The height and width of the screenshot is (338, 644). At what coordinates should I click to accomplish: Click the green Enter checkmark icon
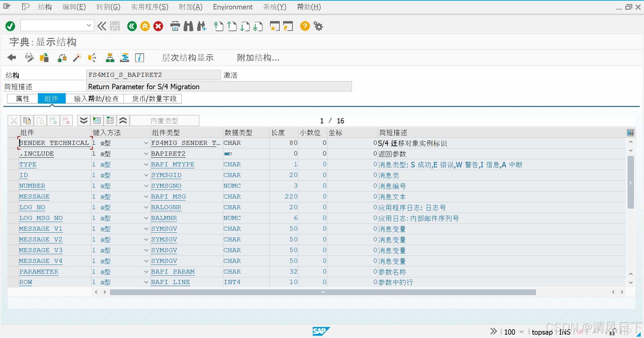tap(10, 26)
